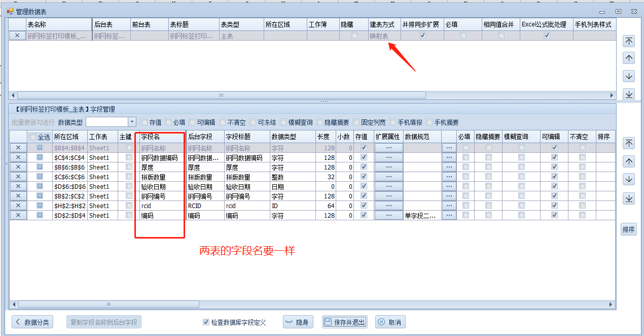Open 数据规范 ellipsis for 编码 row
Screen dimensions: 644x336
(x=448, y=215)
